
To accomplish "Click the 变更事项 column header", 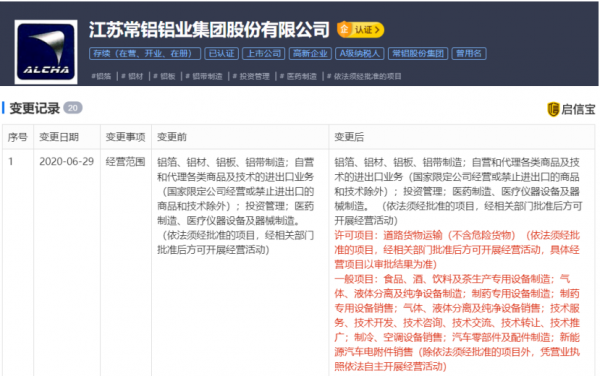I will point(126,137).
